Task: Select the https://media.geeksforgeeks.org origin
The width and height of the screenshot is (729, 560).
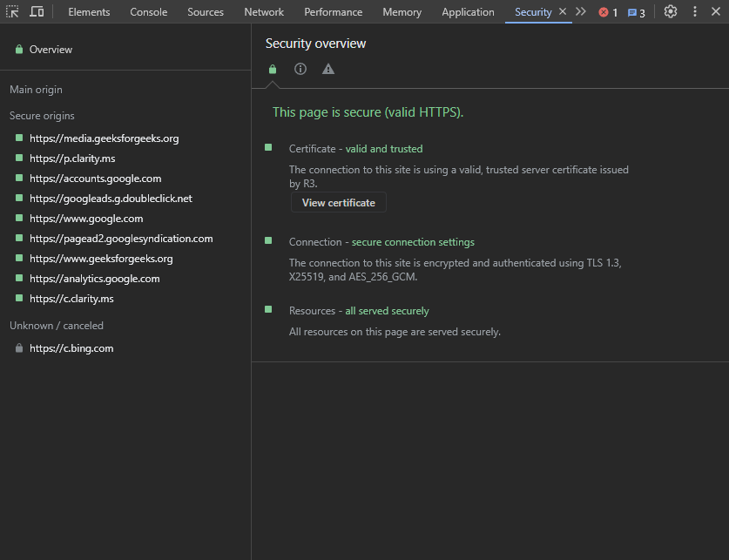Action: (104, 138)
